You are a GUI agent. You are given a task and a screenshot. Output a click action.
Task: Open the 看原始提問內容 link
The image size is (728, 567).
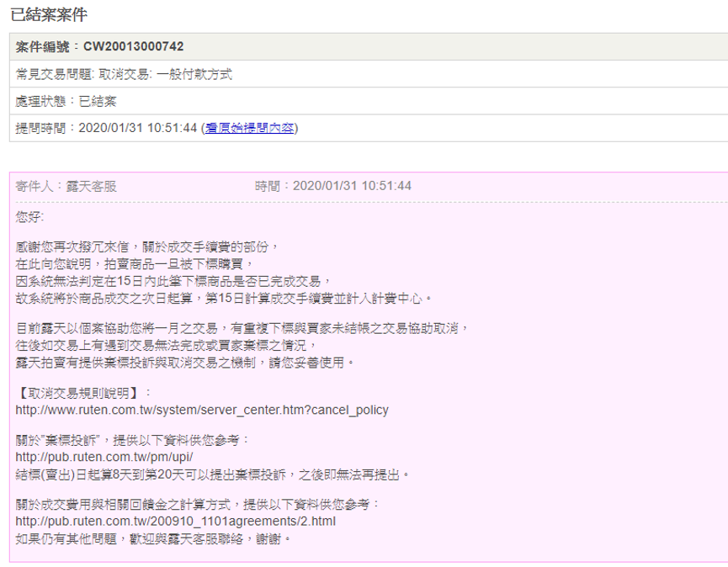250,128
